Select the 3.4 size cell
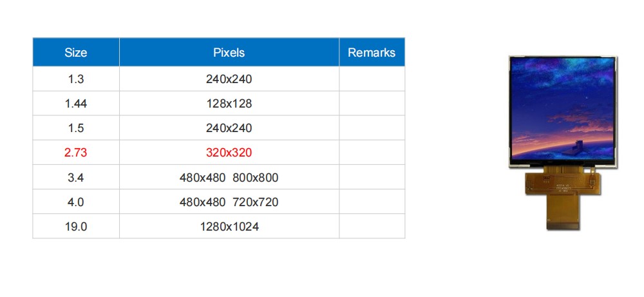 tap(76, 177)
